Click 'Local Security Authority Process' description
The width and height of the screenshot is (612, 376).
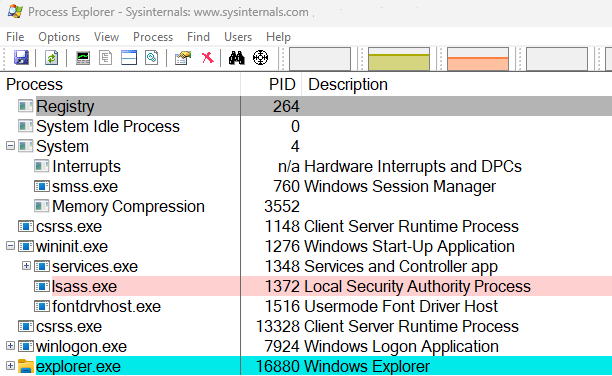pos(418,286)
